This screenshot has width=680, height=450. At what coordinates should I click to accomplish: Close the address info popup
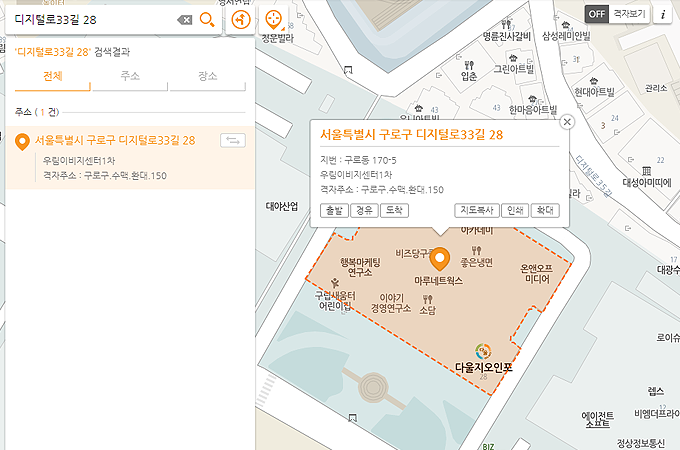(567, 122)
